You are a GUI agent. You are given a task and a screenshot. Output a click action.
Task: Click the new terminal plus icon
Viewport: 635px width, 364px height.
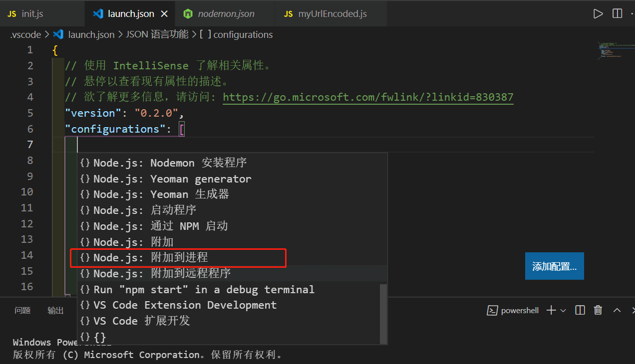(551, 311)
